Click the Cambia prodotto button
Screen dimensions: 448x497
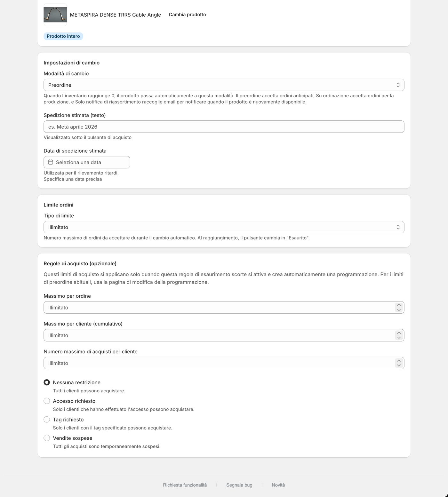(x=187, y=15)
